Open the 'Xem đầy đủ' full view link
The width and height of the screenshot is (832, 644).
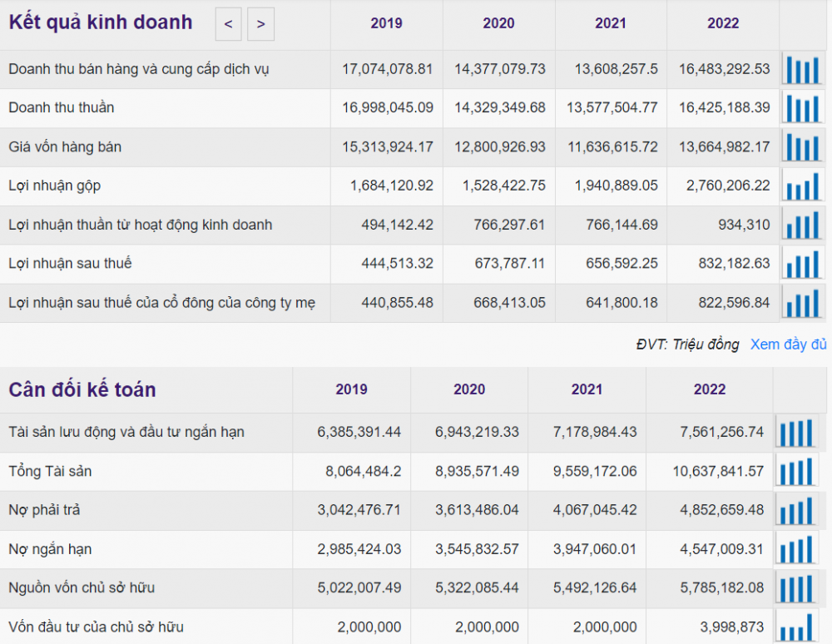pos(788,344)
